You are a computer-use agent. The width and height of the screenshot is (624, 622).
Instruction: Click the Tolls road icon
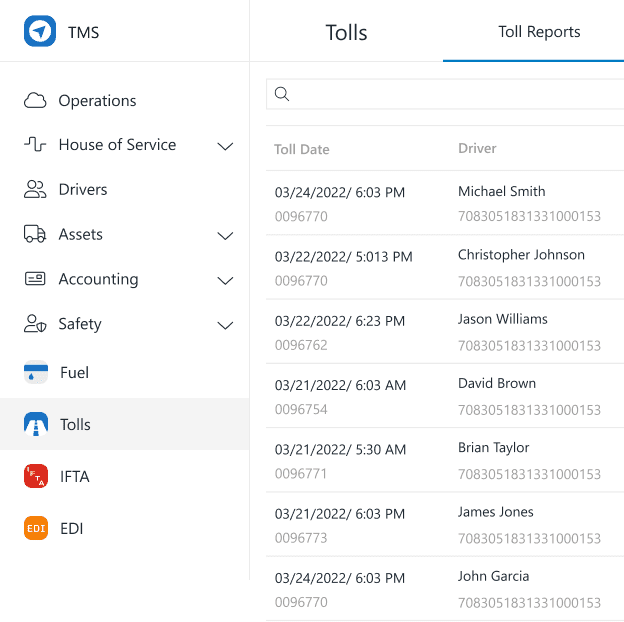pos(36,424)
